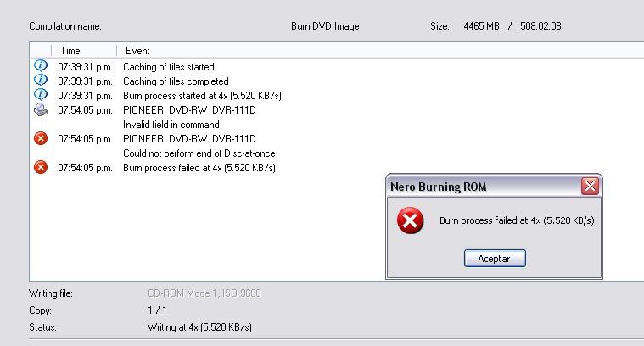Screen dimensions: 644x346
Task: Close the Nero Burning ROM dialog
Action: click(x=590, y=187)
